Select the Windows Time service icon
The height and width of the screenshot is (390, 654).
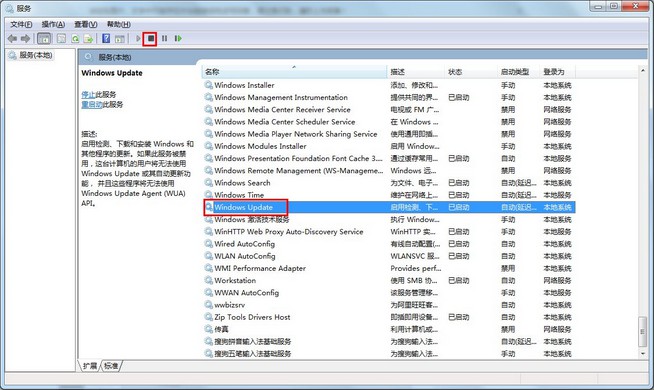[x=208, y=195]
